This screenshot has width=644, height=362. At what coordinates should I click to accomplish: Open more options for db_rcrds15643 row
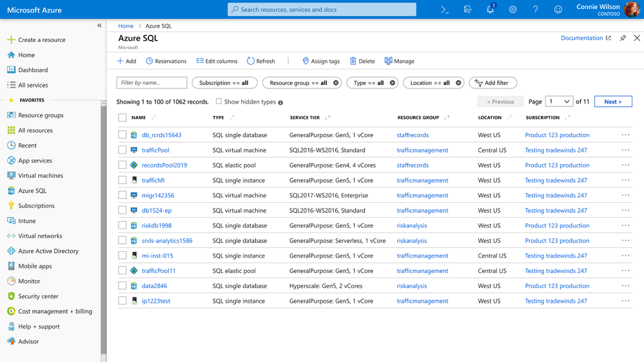point(625,135)
